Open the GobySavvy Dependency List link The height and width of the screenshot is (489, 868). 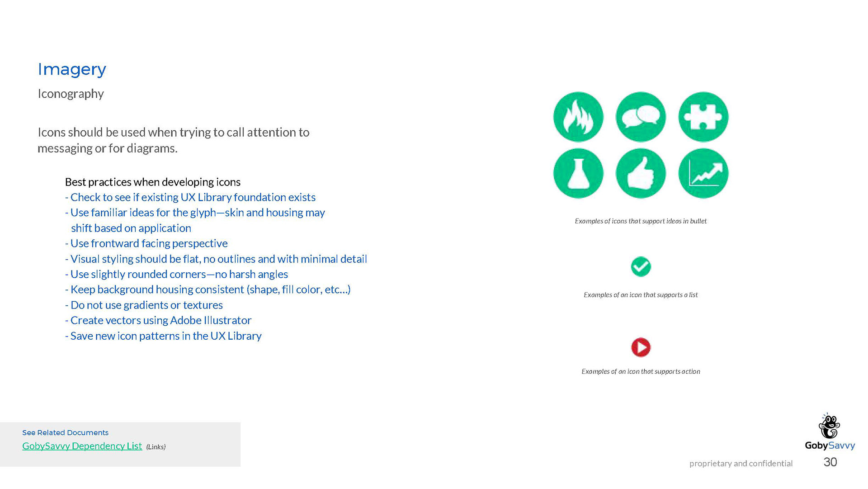[x=82, y=446]
